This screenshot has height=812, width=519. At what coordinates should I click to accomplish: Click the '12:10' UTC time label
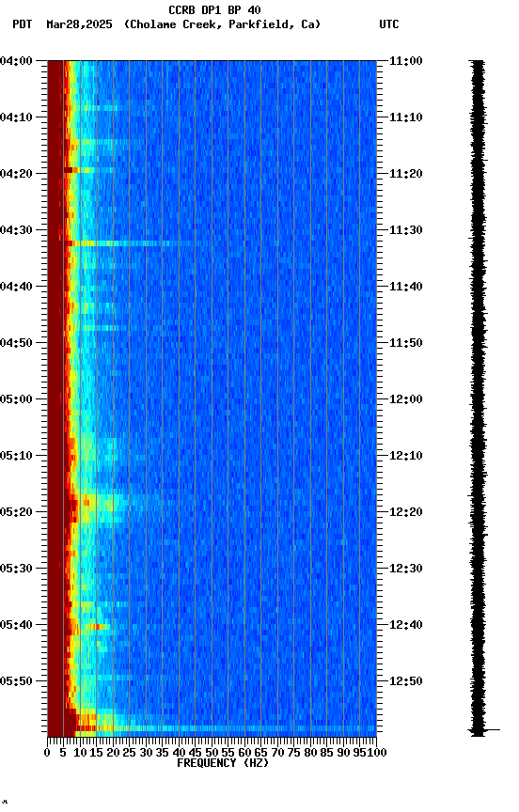pos(406,456)
